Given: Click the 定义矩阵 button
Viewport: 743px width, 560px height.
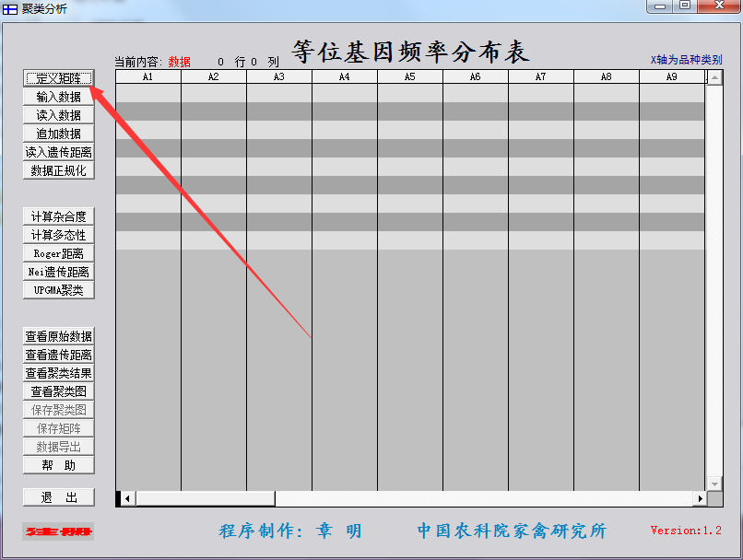Looking at the screenshot, I should tap(59, 78).
